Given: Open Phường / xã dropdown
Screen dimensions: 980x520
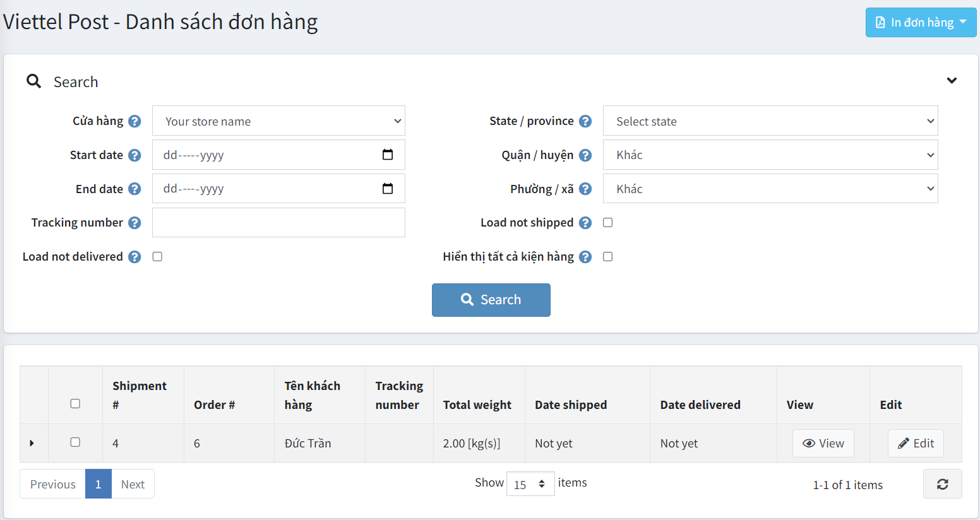Looking at the screenshot, I should [x=770, y=189].
